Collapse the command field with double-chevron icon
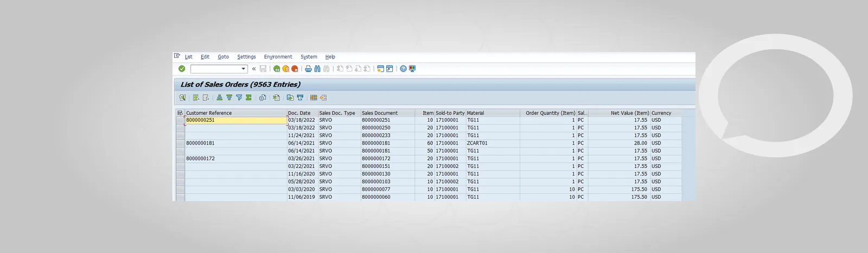Viewport: 868px width, 253px height. pyautogui.click(x=254, y=69)
